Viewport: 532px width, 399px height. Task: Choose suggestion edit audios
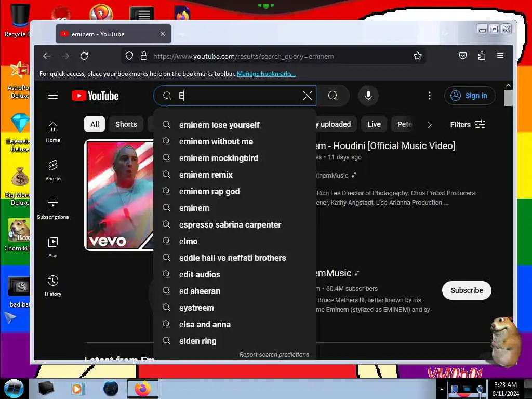pos(235,274)
